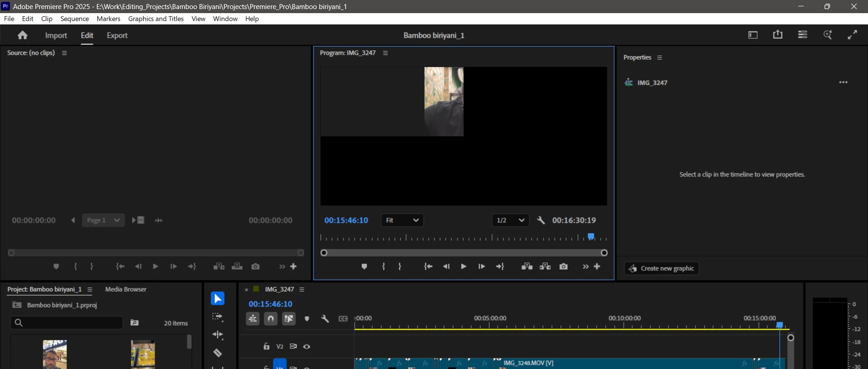Open the File menu

pyautogui.click(x=9, y=19)
